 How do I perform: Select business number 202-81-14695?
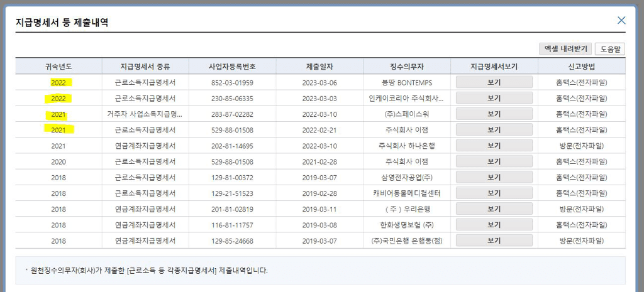click(x=233, y=146)
